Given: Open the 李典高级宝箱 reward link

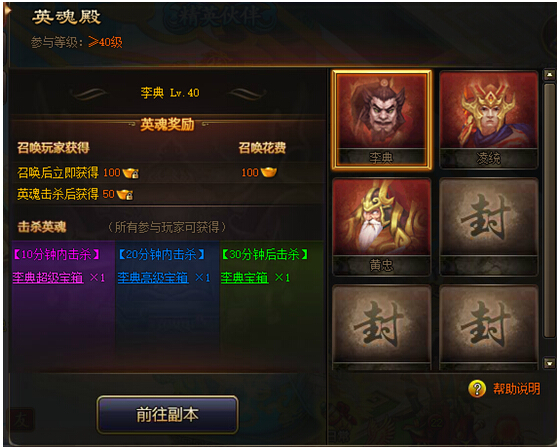Looking at the screenshot, I should coord(153,277).
